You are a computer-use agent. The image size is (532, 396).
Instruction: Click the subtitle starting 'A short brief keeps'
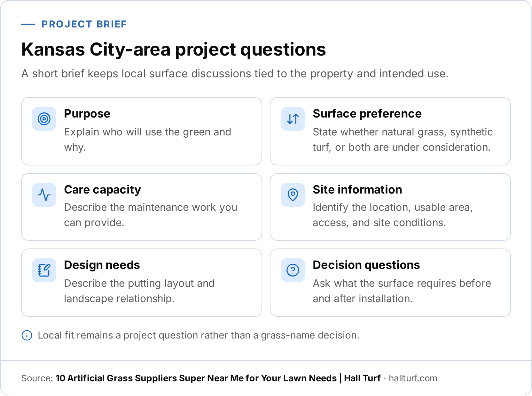pyautogui.click(x=235, y=74)
